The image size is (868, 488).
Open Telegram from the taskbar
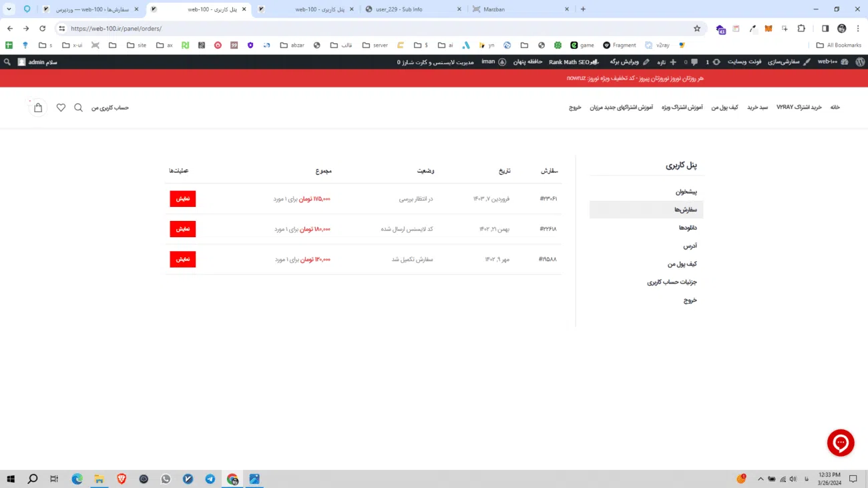210,479
